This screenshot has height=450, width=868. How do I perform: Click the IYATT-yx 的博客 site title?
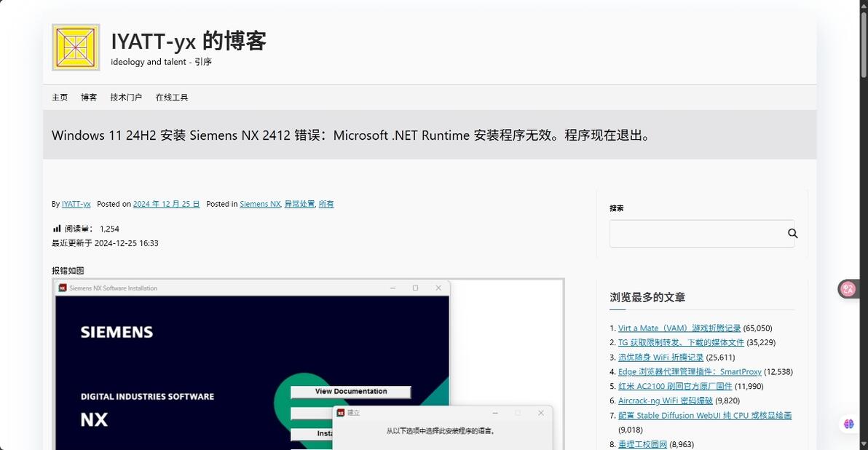[x=189, y=41]
